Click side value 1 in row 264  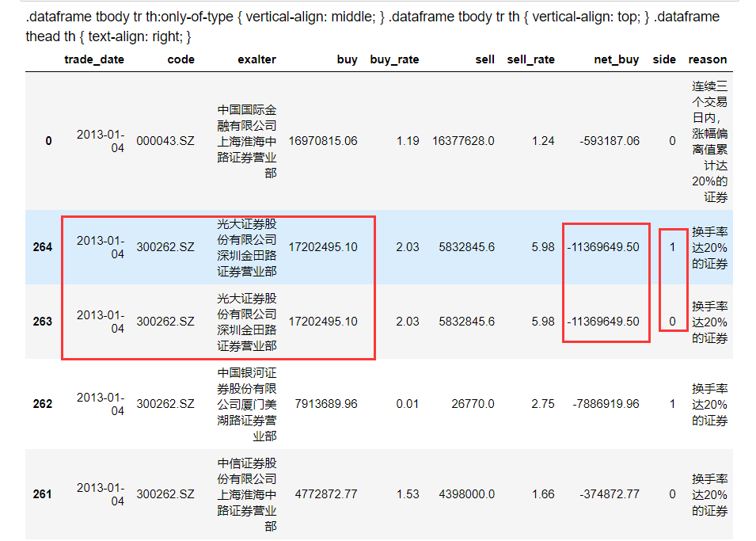672,247
